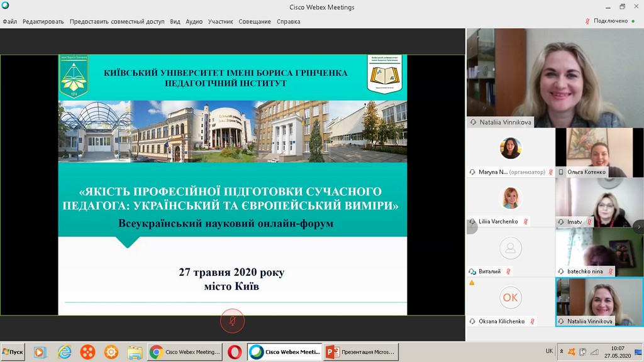Click the mobile device icon beside Ольга Котенко
Image resolution: width=644 pixels, height=362 pixels.
[x=560, y=170]
